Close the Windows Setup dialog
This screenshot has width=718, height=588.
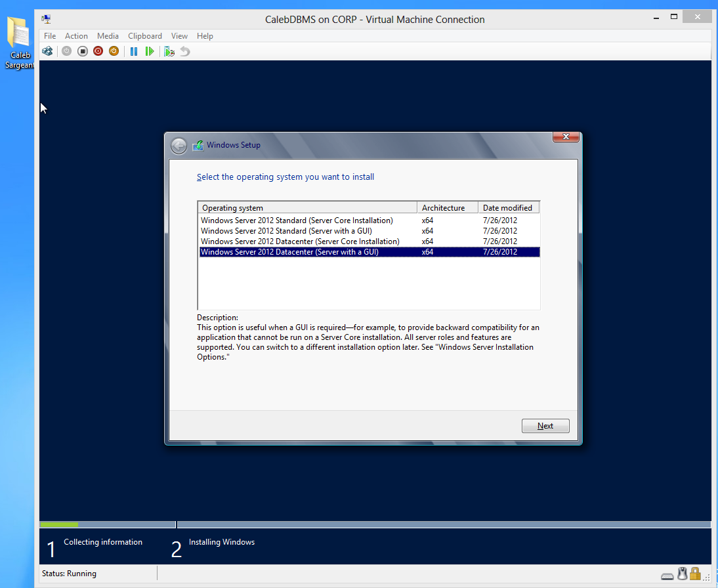point(566,136)
